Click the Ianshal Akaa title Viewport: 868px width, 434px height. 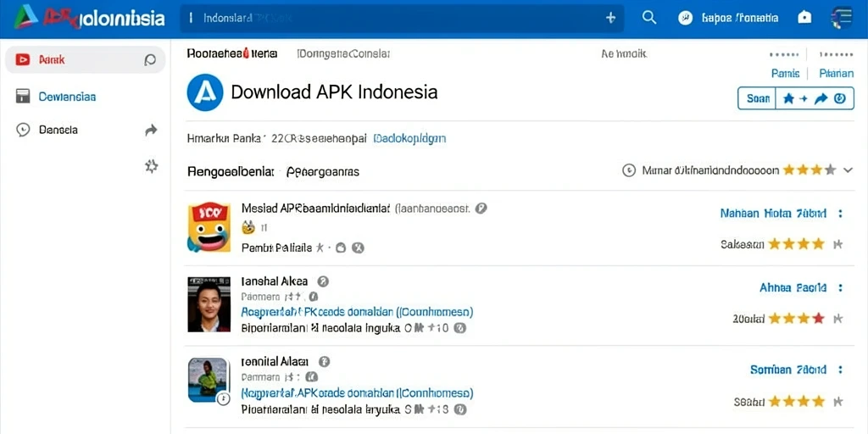tap(275, 281)
